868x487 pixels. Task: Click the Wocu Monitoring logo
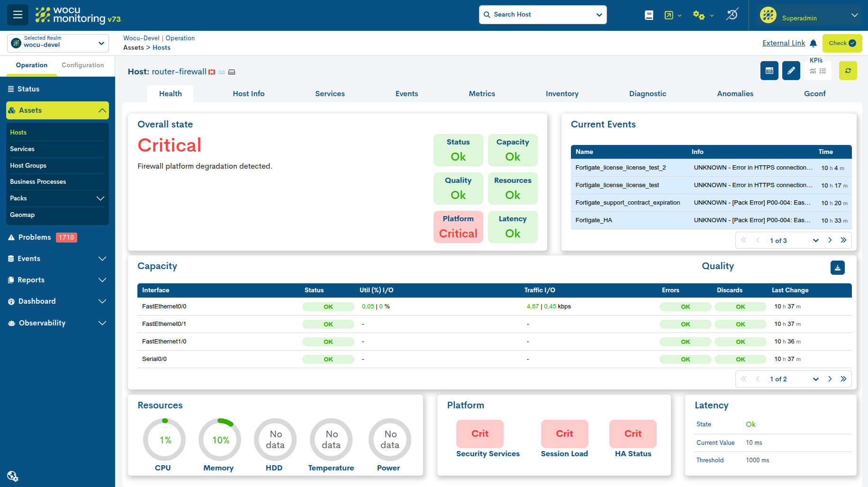pyautogui.click(x=79, y=15)
